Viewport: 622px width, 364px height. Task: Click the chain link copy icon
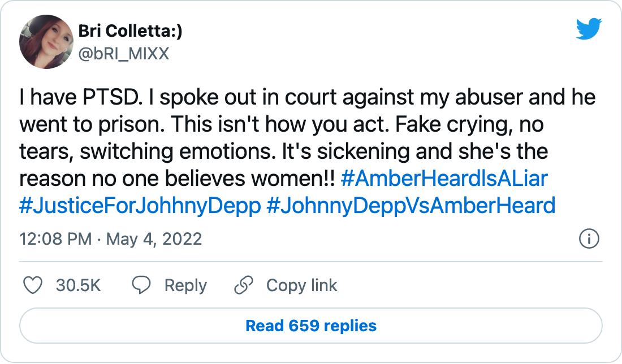243,285
